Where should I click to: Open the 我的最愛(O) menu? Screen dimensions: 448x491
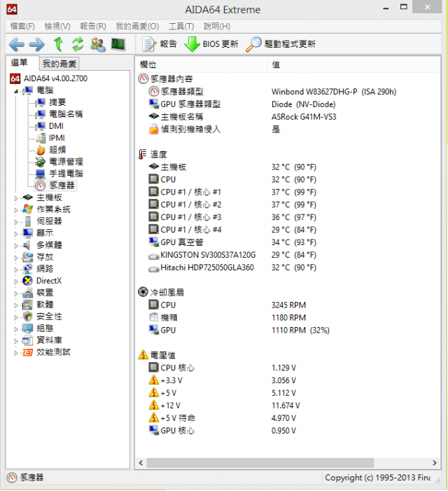point(137,27)
